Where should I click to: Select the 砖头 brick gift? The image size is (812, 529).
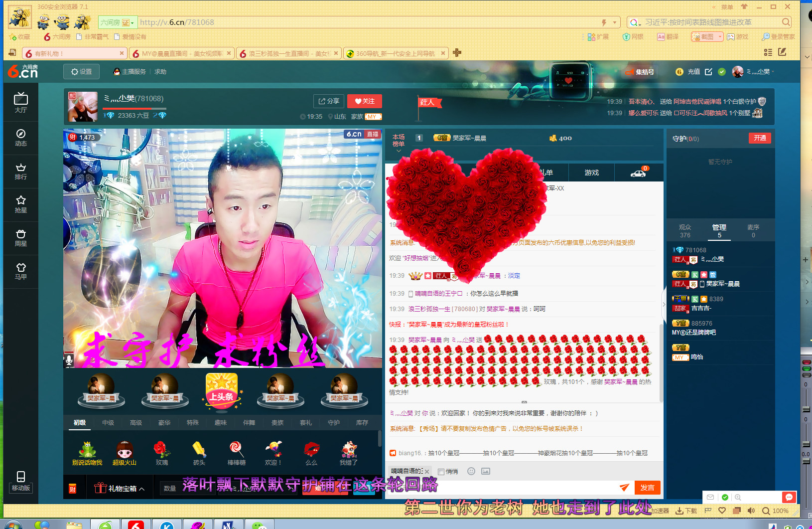click(199, 453)
